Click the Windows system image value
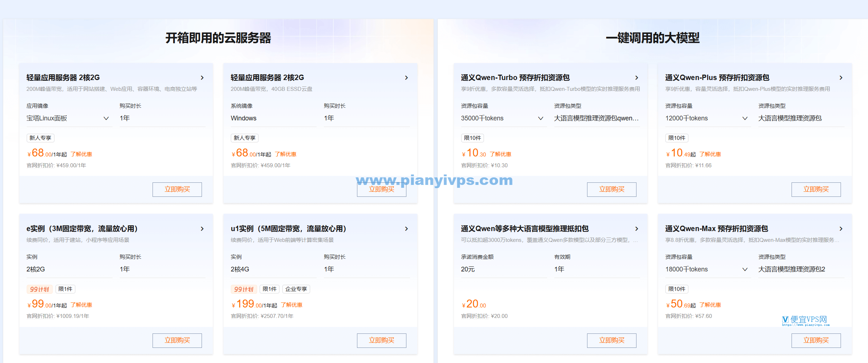 pos(243,118)
